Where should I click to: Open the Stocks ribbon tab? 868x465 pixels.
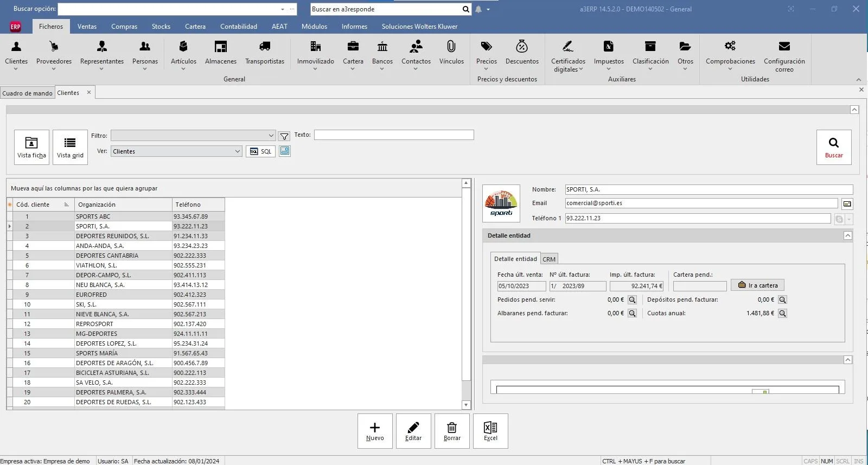click(161, 27)
